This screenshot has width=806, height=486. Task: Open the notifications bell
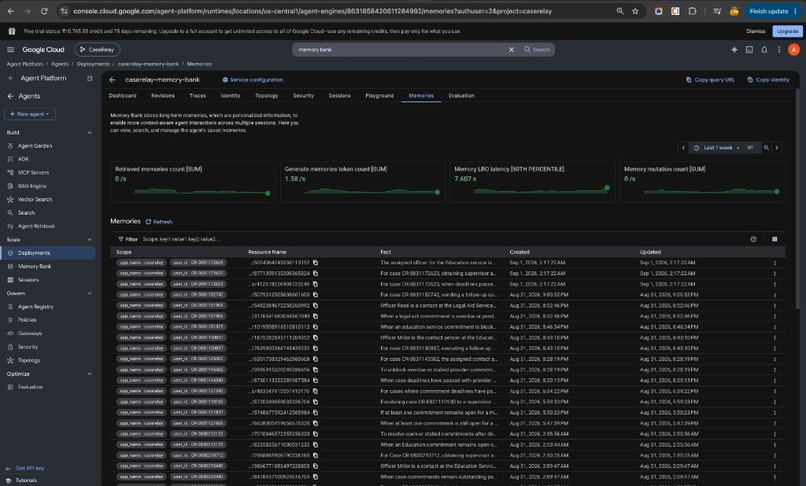point(764,49)
